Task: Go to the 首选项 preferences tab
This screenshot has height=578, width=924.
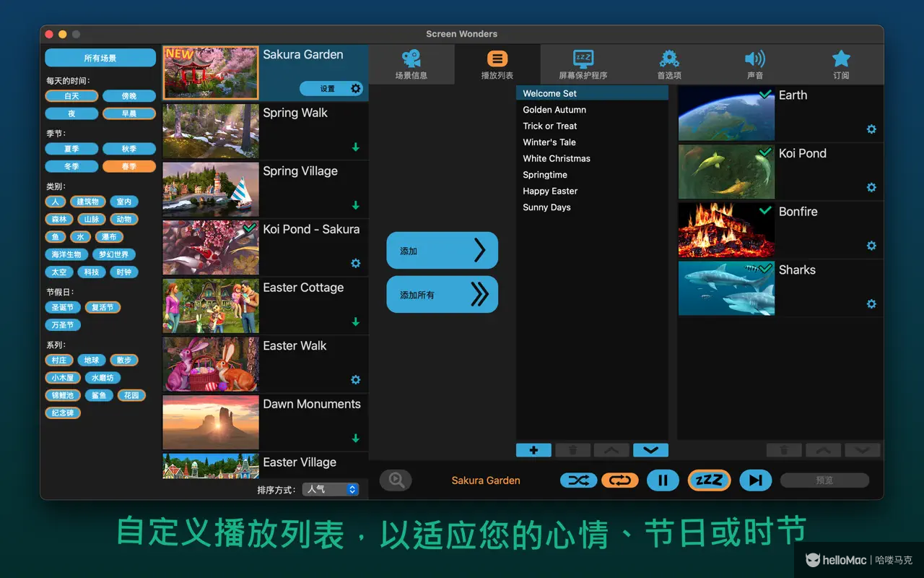Action: pyautogui.click(x=669, y=64)
